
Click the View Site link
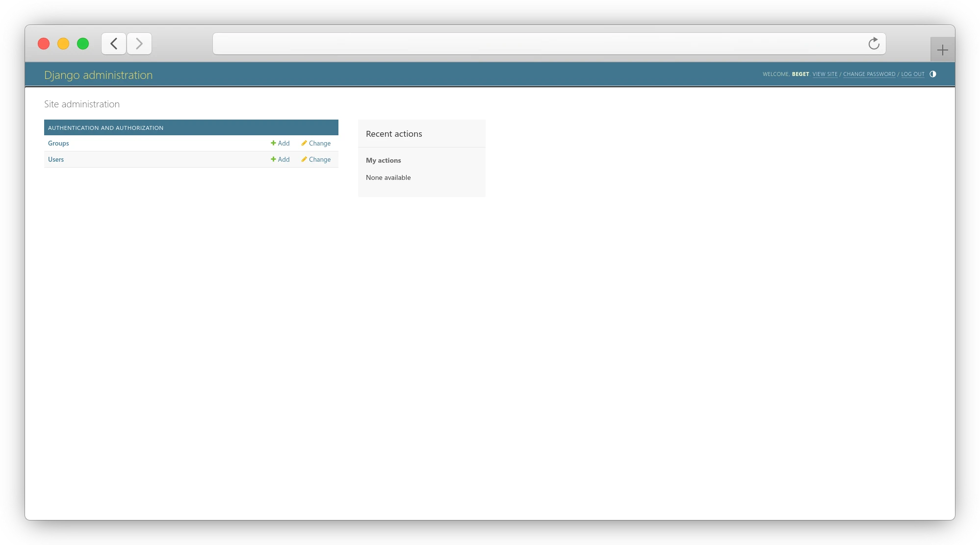(x=825, y=74)
